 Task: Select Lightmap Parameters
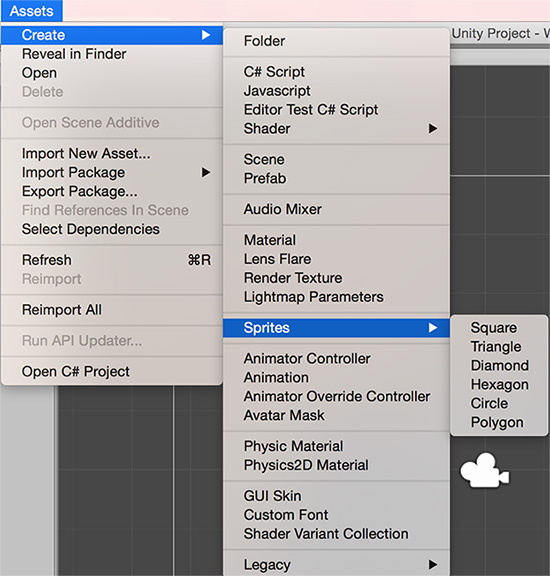tap(336, 297)
